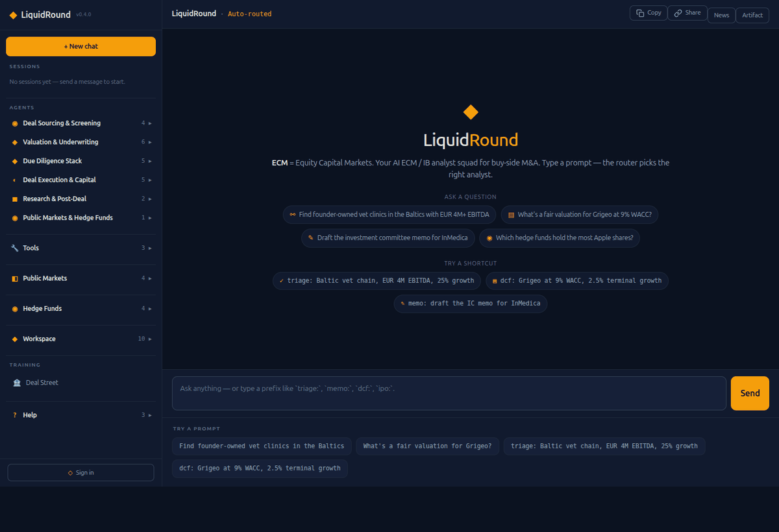Click Public Markets & Hedge Funds icon

click(x=15, y=218)
